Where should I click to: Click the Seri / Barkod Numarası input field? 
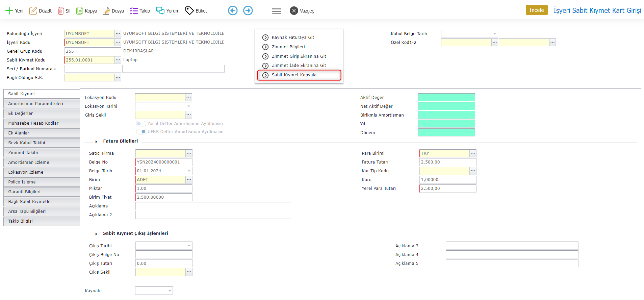(93, 69)
